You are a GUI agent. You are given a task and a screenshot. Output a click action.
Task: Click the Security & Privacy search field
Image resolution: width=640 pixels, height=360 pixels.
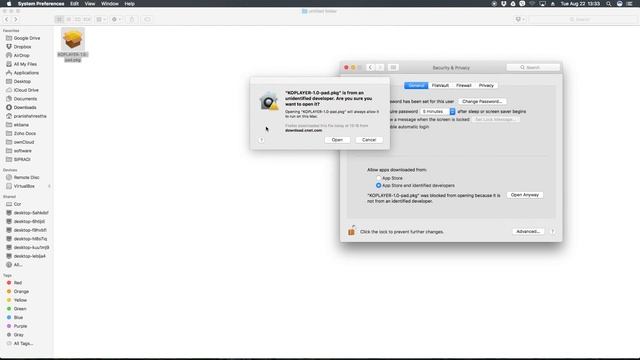pyautogui.click(x=533, y=67)
